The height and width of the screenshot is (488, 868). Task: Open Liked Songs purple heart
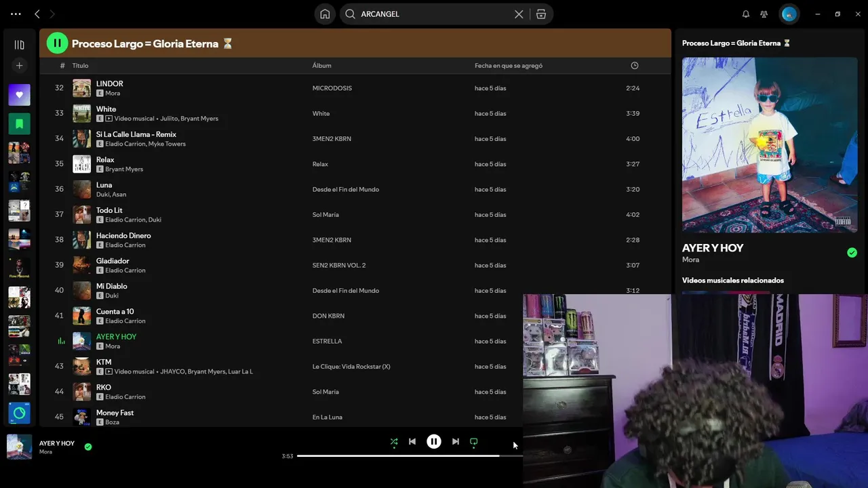pos(19,95)
